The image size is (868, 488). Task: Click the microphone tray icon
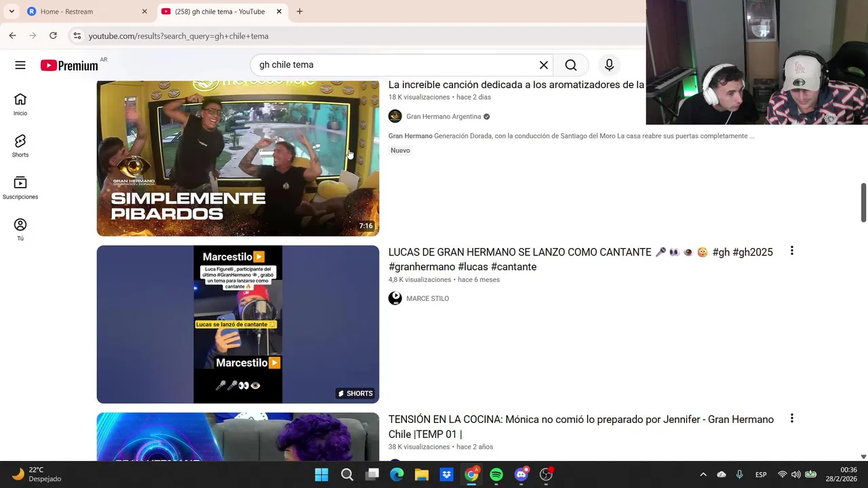coord(740,474)
